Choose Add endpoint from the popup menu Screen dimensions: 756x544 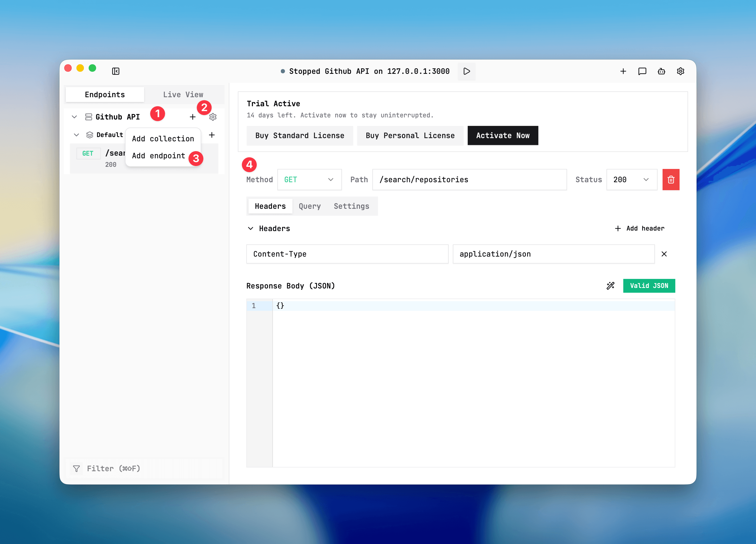click(x=158, y=155)
